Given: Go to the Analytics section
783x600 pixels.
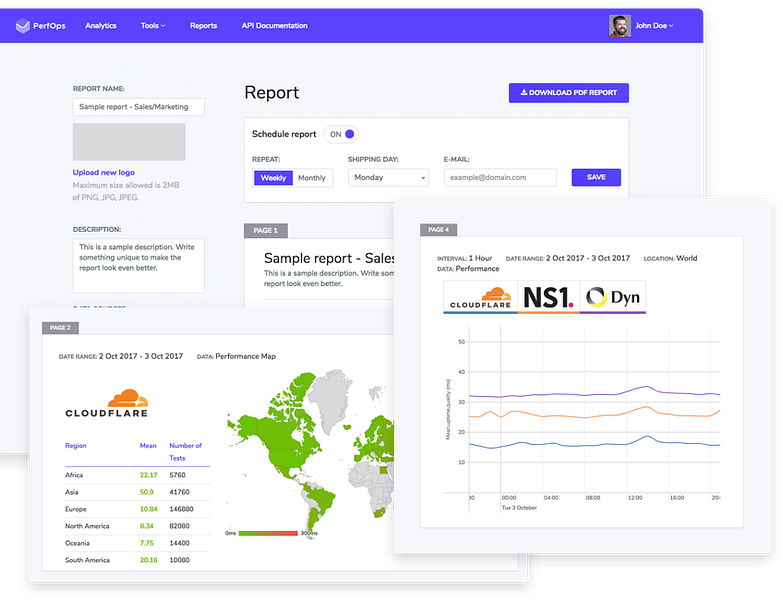Looking at the screenshot, I should [x=101, y=25].
